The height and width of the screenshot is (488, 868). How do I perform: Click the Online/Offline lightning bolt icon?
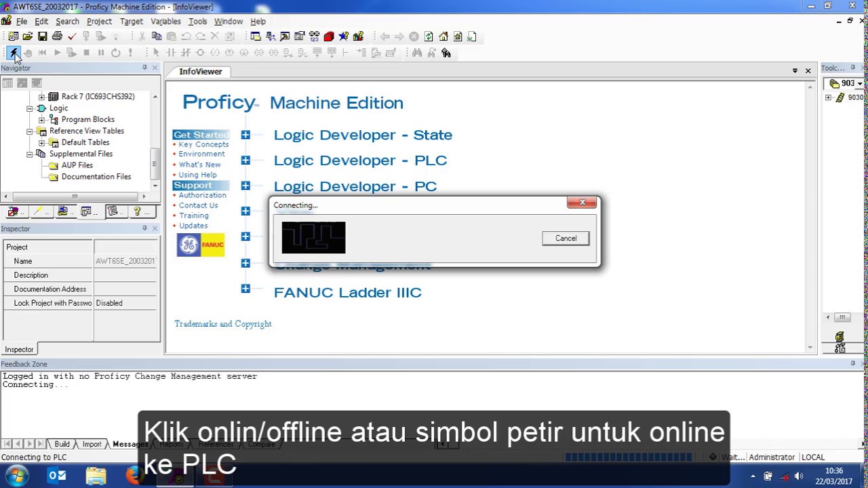click(x=14, y=53)
